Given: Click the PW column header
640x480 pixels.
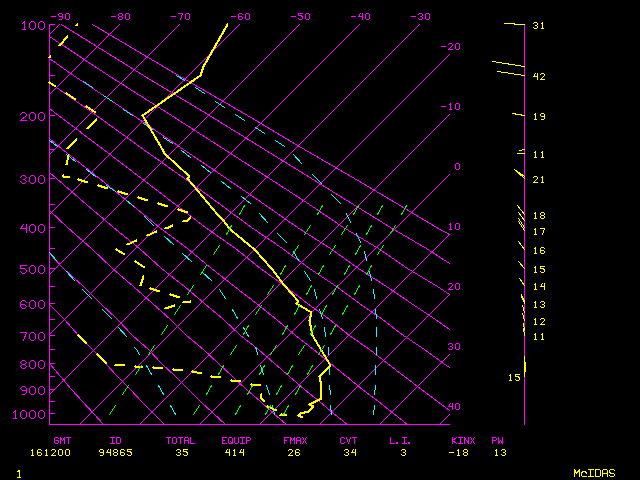Looking at the screenshot, I should tap(497, 440).
